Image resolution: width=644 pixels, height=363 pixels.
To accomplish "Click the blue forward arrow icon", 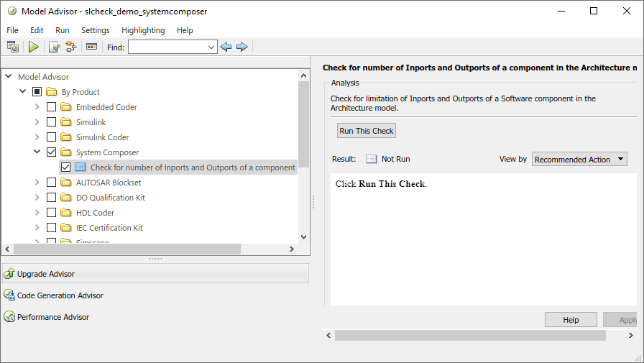I will 242,47.
